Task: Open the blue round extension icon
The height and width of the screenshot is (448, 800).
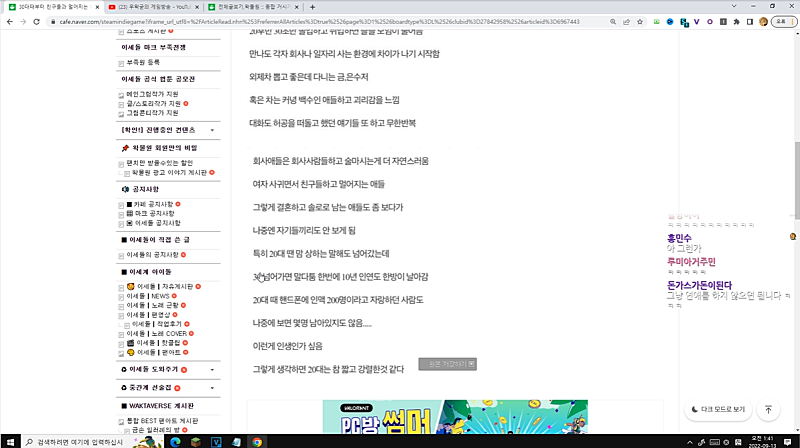Action: (670, 22)
